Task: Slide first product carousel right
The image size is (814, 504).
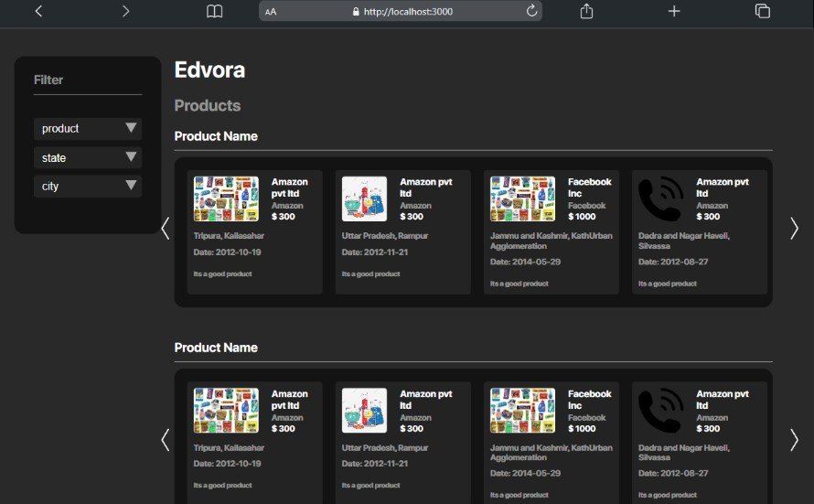Action: [x=794, y=229]
